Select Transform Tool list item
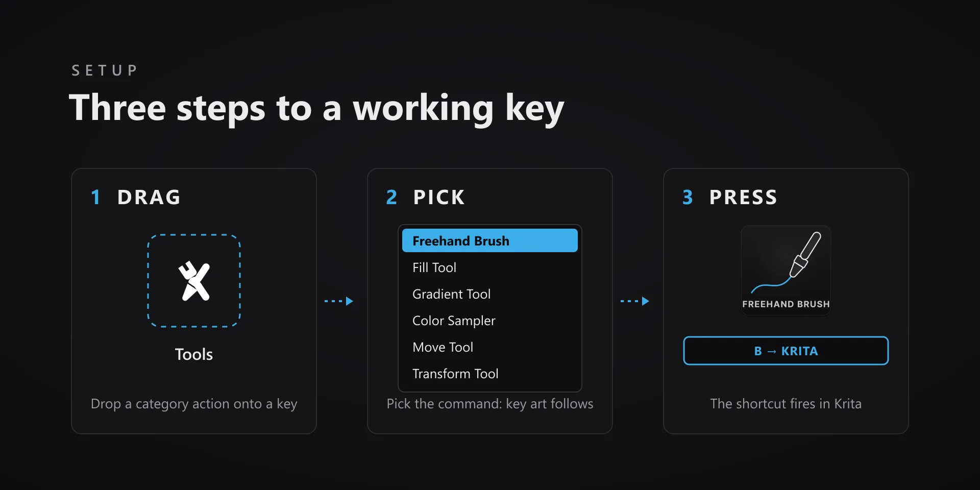Viewport: 980px width, 490px height. [x=490, y=374]
